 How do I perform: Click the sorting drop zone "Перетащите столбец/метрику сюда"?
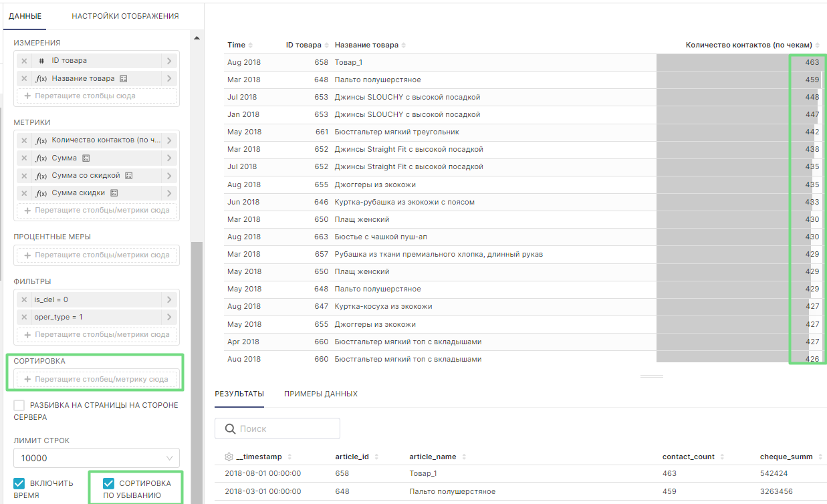click(96, 380)
